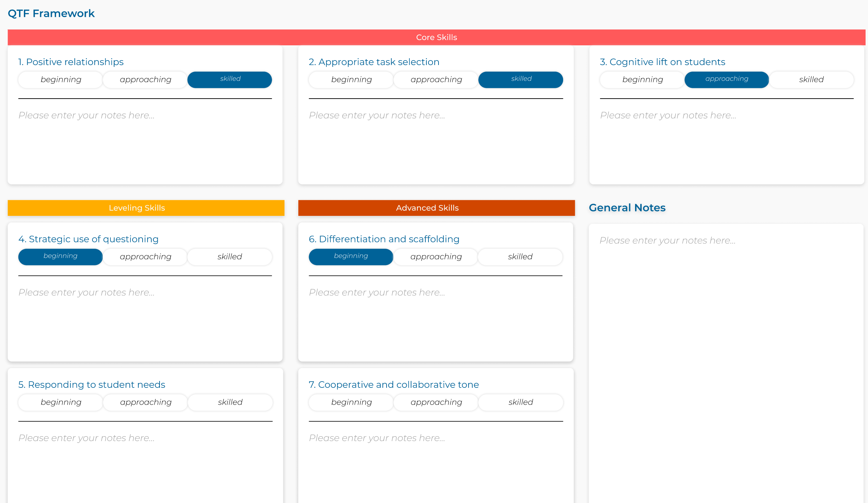Click the Core Skills header bar

(436, 37)
